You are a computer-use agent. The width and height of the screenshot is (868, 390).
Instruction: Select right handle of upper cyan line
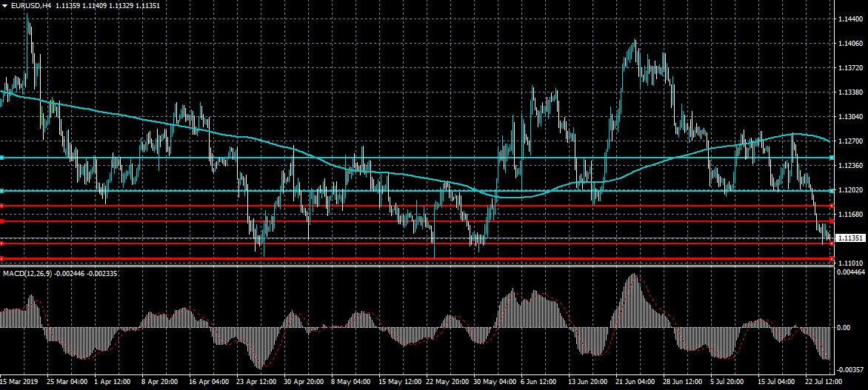[x=832, y=158]
